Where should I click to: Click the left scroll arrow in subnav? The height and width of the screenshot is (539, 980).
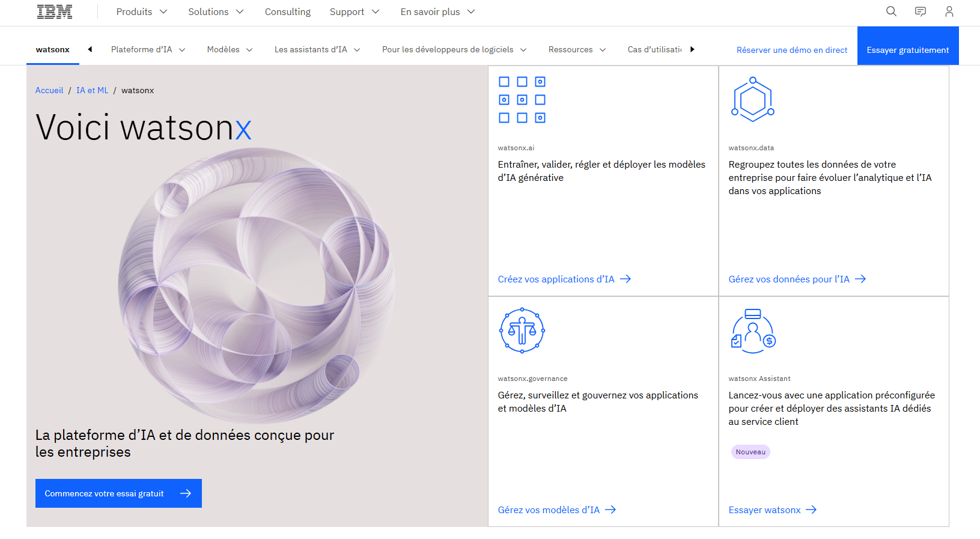pos(90,49)
